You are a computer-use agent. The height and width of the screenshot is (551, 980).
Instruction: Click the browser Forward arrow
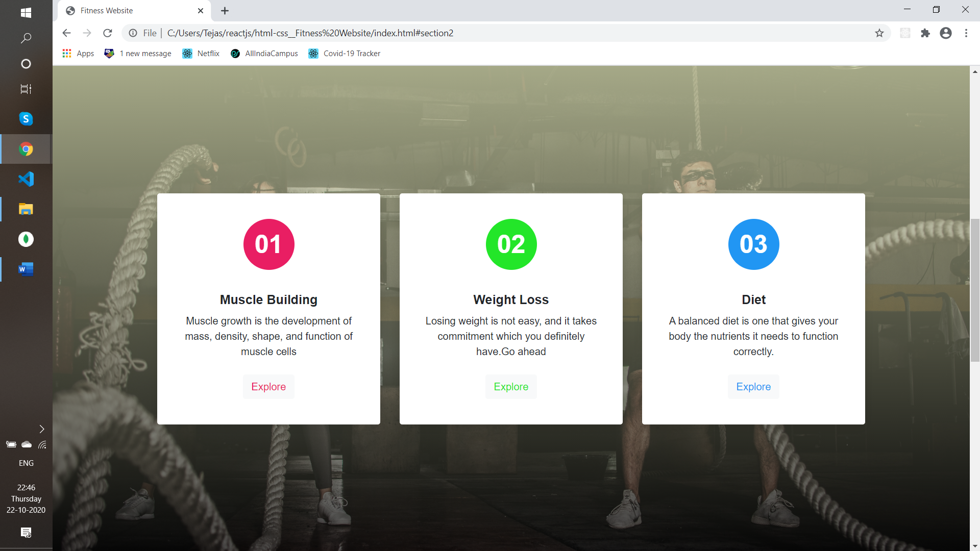click(87, 33)
